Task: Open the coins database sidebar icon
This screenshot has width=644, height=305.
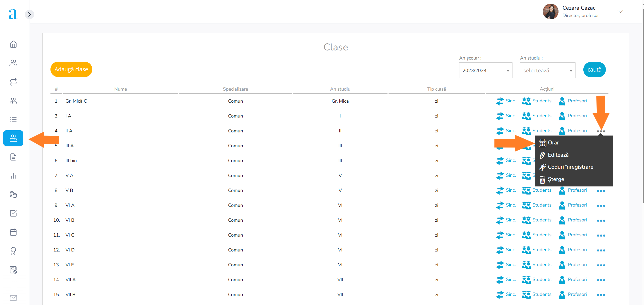Action: pos(13,195)
